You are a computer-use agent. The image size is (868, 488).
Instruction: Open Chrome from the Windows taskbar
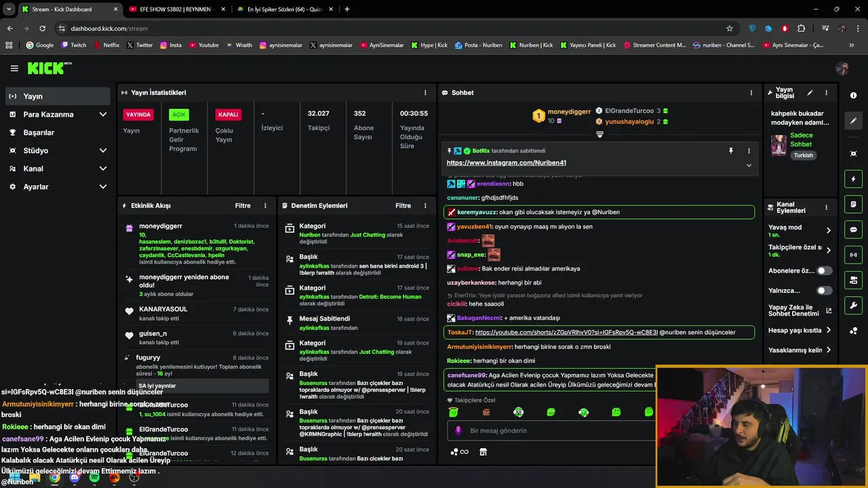[55, 478]
